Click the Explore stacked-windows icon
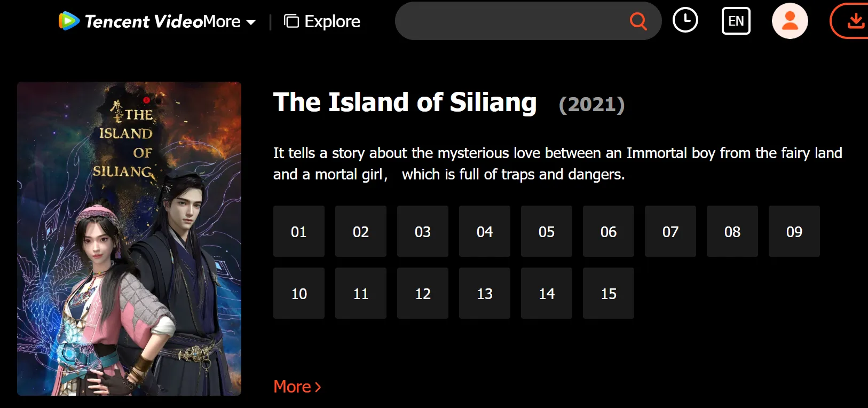Screen dimensions: 868x408 coord(291,21)
